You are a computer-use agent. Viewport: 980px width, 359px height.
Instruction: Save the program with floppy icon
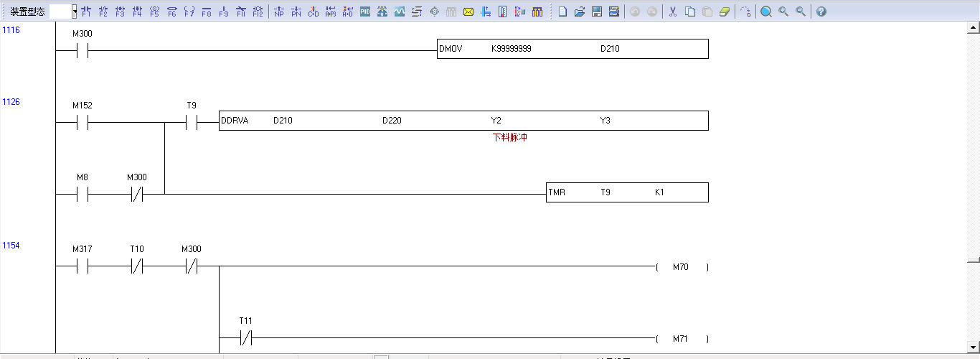tap(597, 11)
